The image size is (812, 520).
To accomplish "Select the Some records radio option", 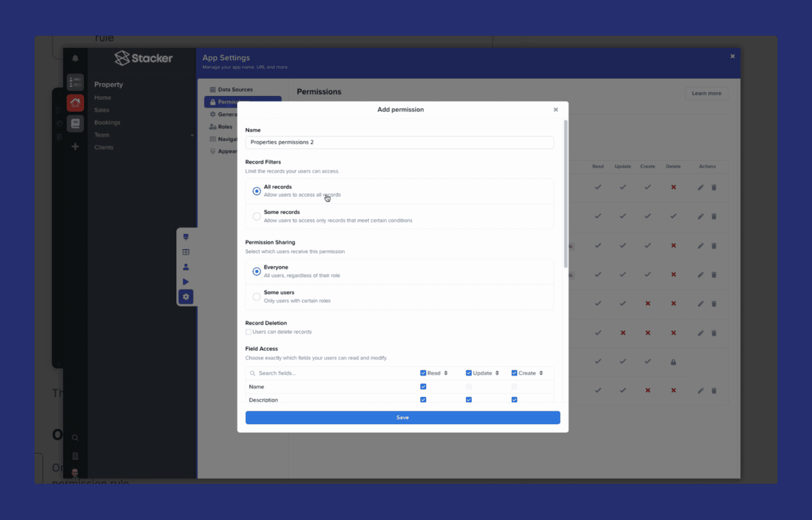I will coord(256,216).
